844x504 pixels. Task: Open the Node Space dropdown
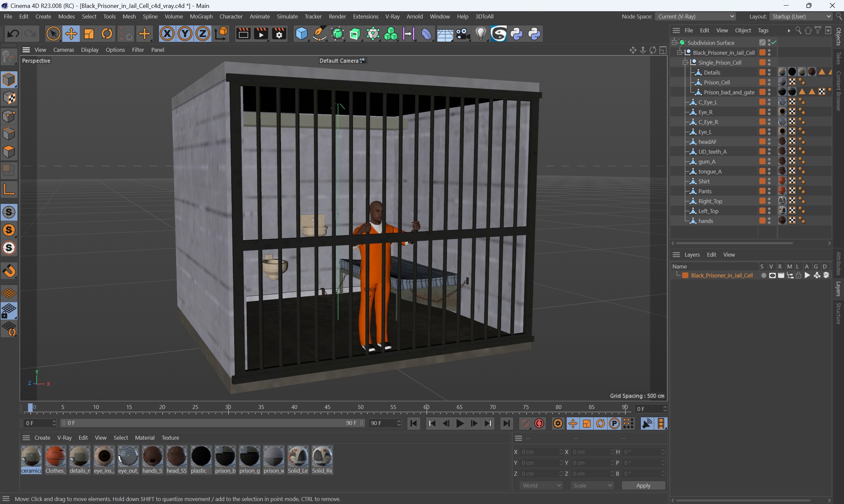click(x=696, y=16)
